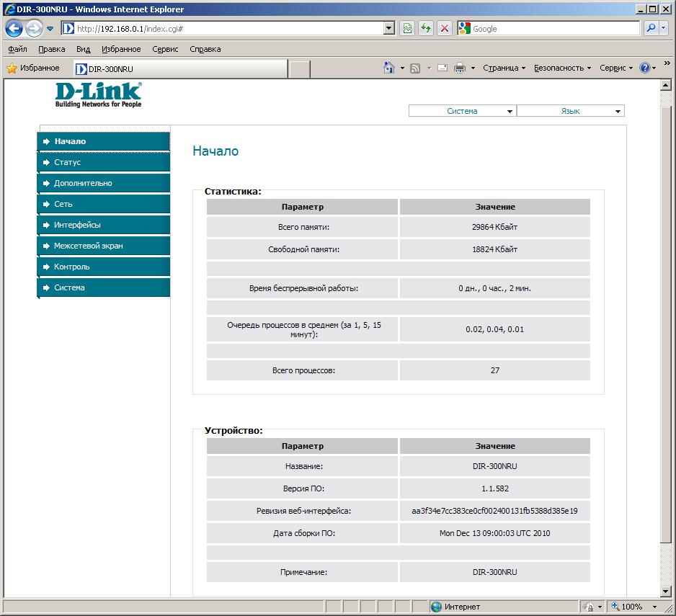Open the Файл menu
Image resolution: width=676 pixels, height=616 pixels.
tap(18, 49)
